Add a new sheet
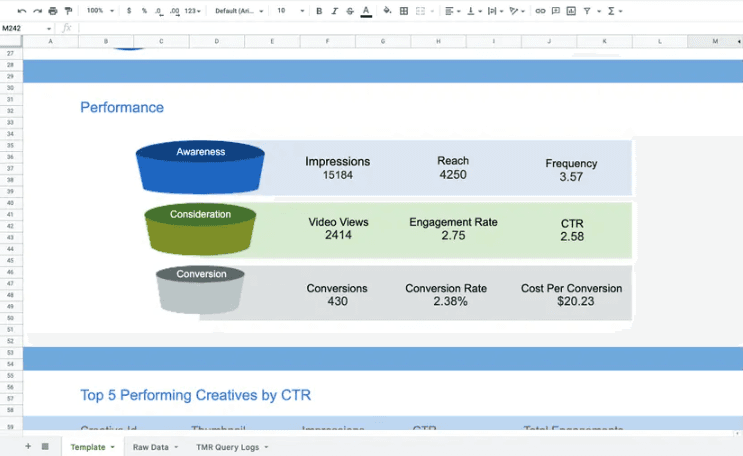743x456 pixels. tap(28, 447)
